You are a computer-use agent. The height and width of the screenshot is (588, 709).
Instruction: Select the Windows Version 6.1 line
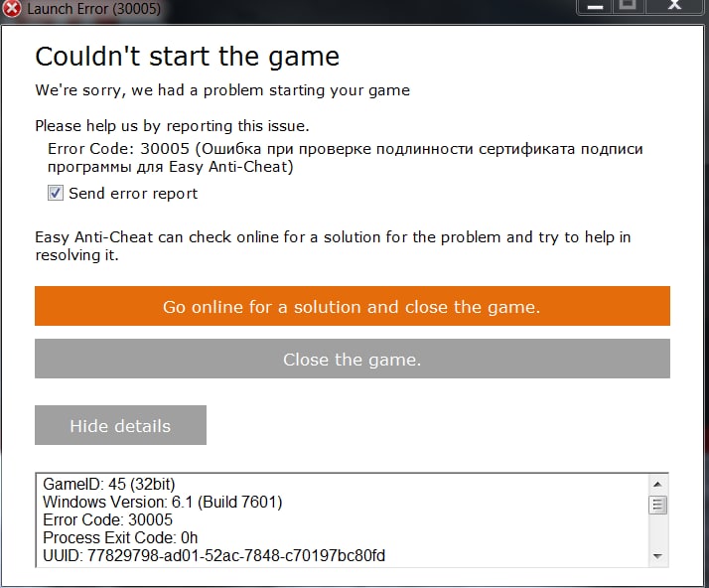point(162,502)
